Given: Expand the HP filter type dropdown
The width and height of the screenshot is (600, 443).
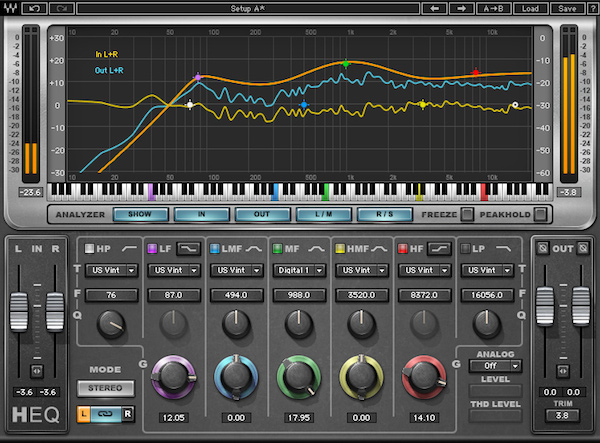Looking at the screenshot, I should click(x=111, y=270).
